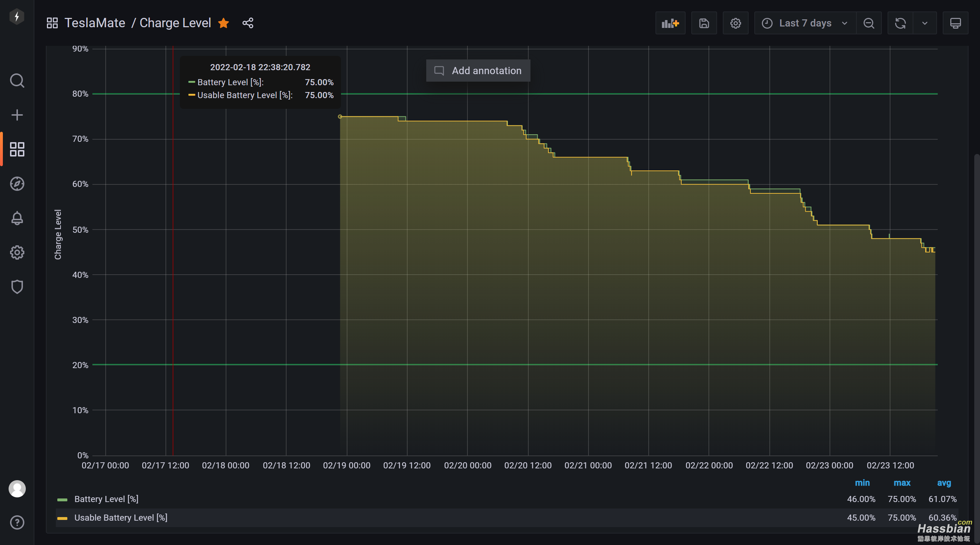Open the Search dashboards icon
980x545 pixels.
click(17, 81)
